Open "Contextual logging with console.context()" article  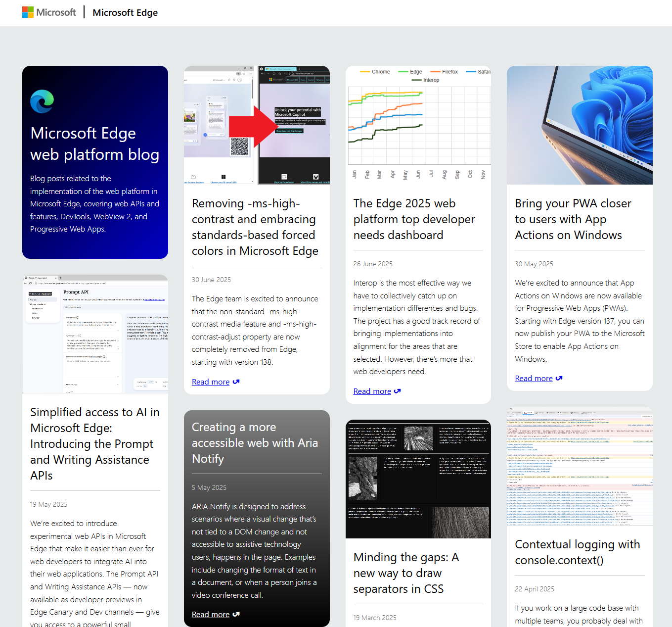[577, 552]
